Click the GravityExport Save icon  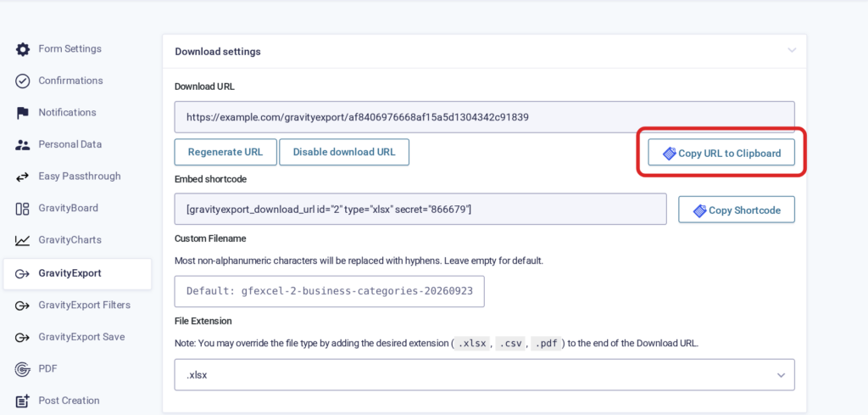(22, 338)
